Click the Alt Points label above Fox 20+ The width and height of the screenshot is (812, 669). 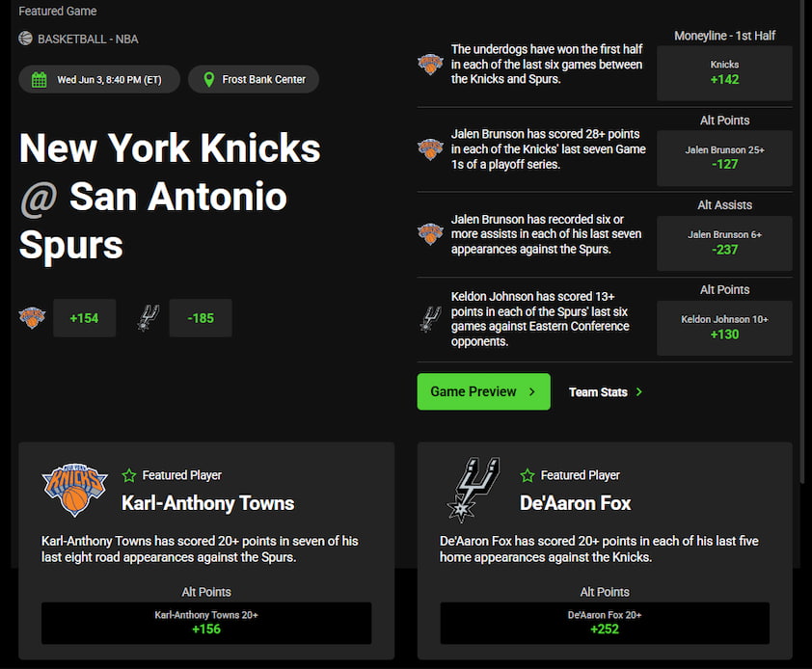605,592
